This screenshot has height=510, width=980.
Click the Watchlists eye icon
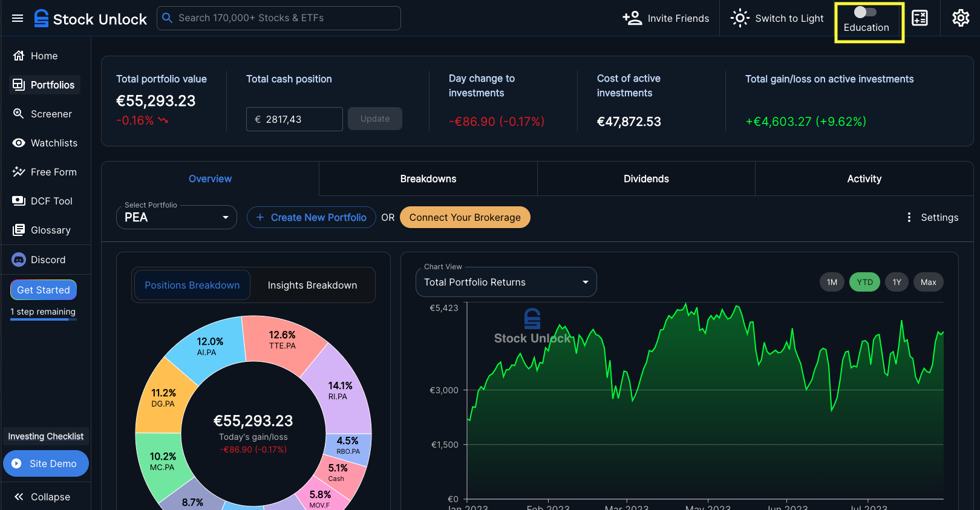19,143
